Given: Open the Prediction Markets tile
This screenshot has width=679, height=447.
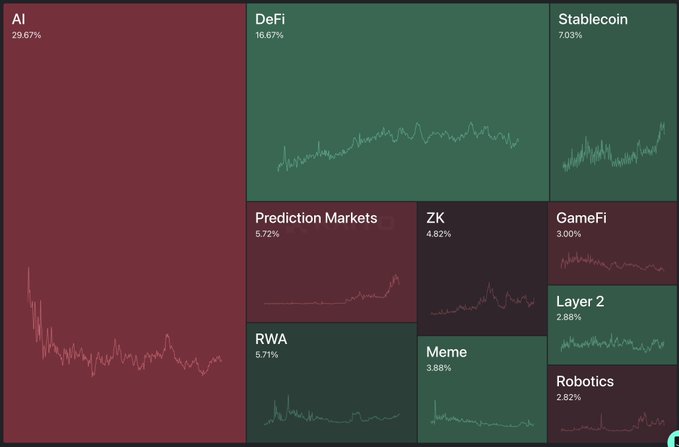Looking at the screenshot, I should tap(316, 218).
